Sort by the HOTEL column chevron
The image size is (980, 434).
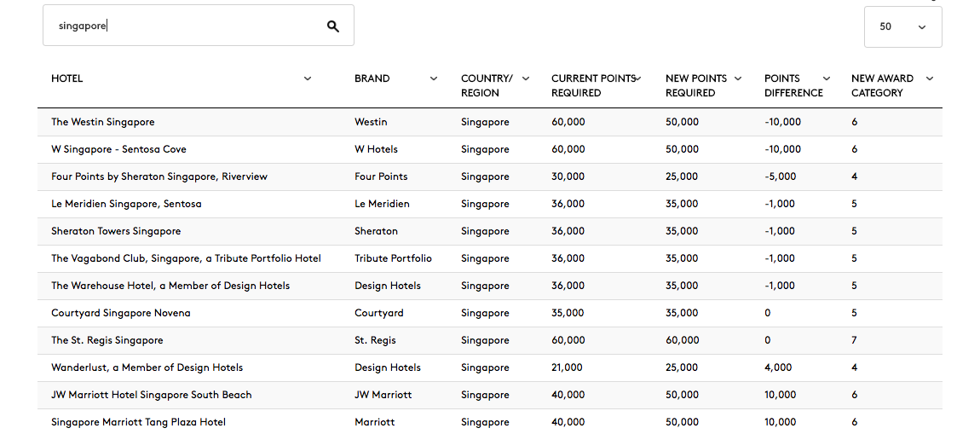(307, 78)
